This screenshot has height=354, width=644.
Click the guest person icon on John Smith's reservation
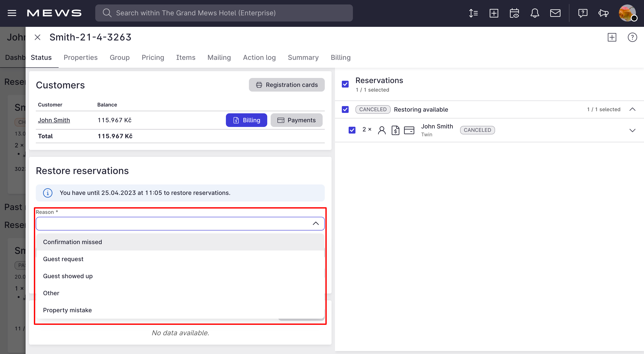click(382, 130)
